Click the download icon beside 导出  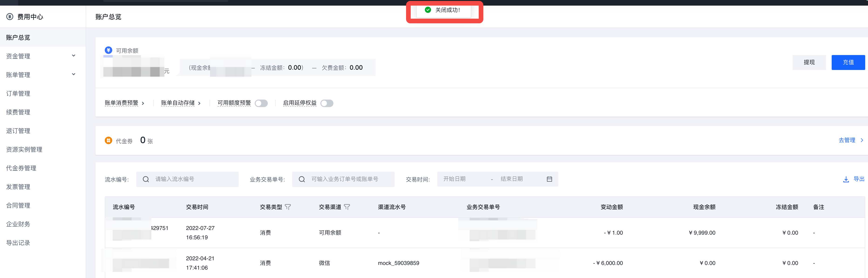click(x=846, y=179)
